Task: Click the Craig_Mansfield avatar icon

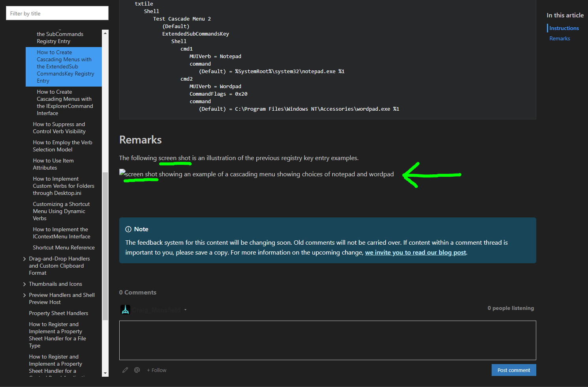Action: click(125, 310)
